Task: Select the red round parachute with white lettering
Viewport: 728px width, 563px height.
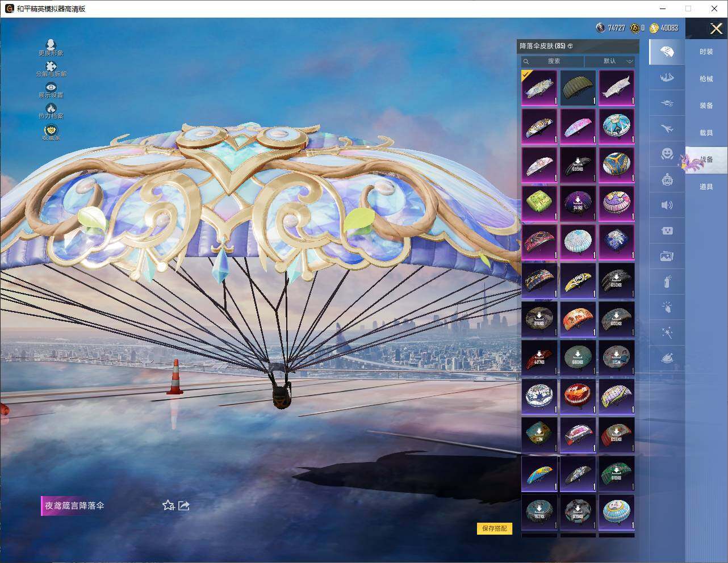Action: pyautogui.click(x=578, y=396)
